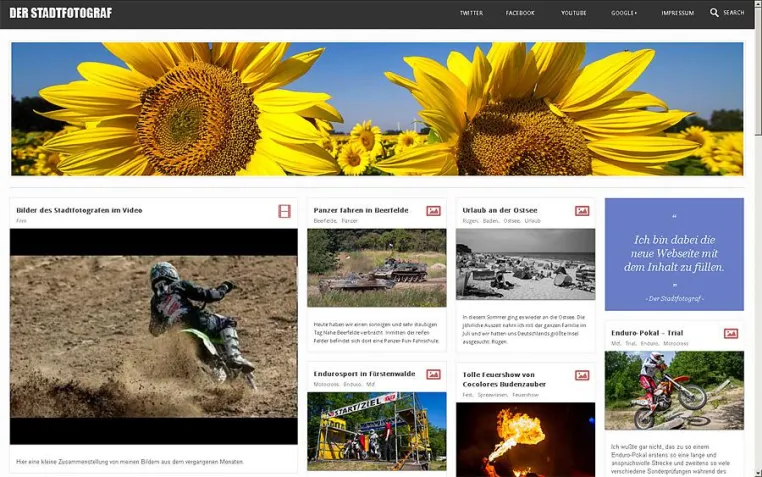Viewport: 762px width, 477px height.
Task: Click the sunflower header banner image
Action: click(x=377, y=109)
